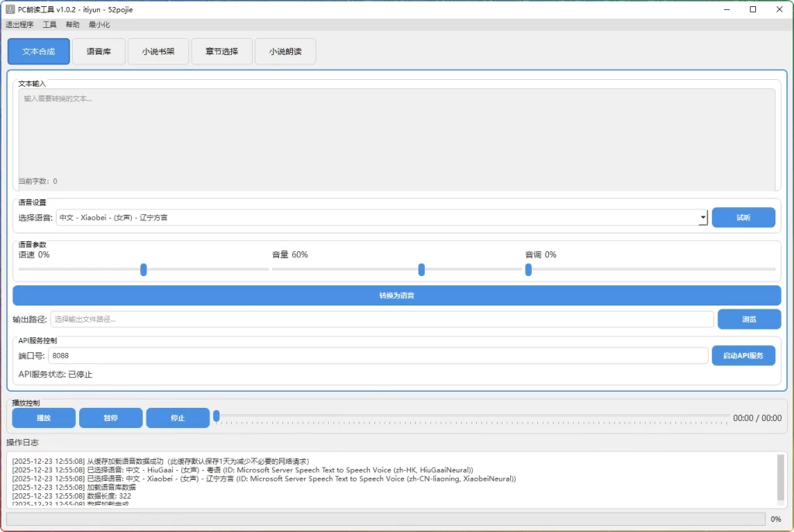Select the 文本合成 tab
Image resolution: width=794 pixels, height=532 pixels.
click(38, 51)
